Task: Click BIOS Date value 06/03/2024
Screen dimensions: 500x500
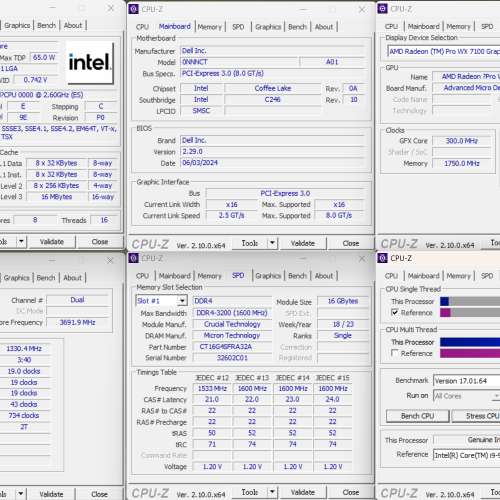Action: click(273, 163)
